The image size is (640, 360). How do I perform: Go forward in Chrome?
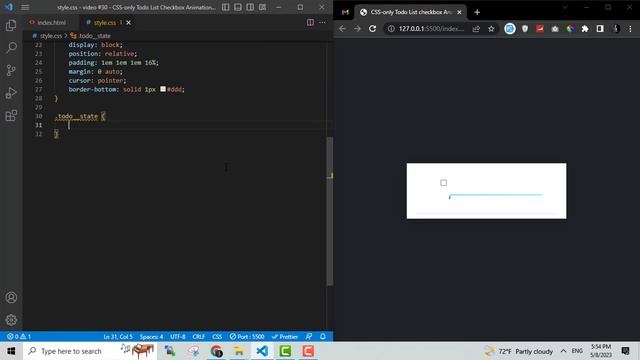[358, 29]
